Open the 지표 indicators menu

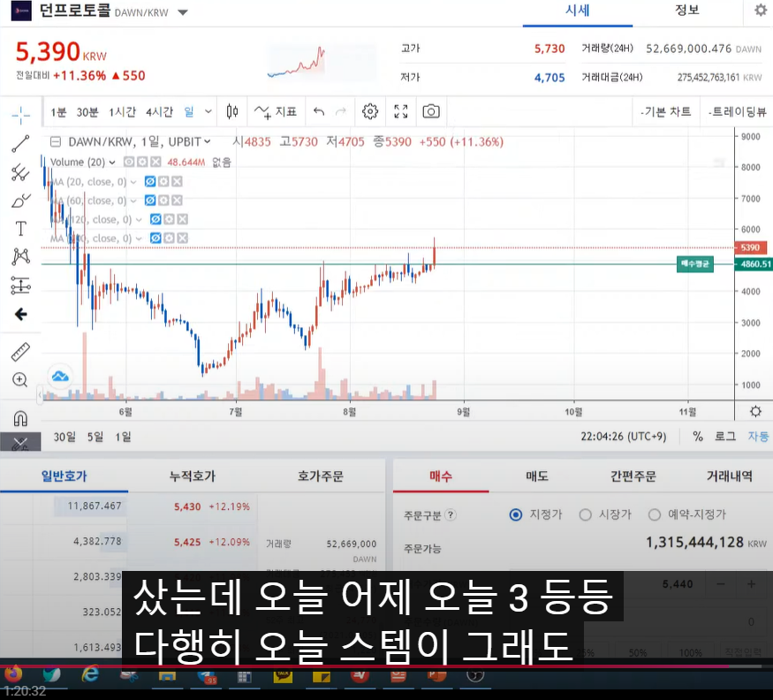click(x=276, y=112)
